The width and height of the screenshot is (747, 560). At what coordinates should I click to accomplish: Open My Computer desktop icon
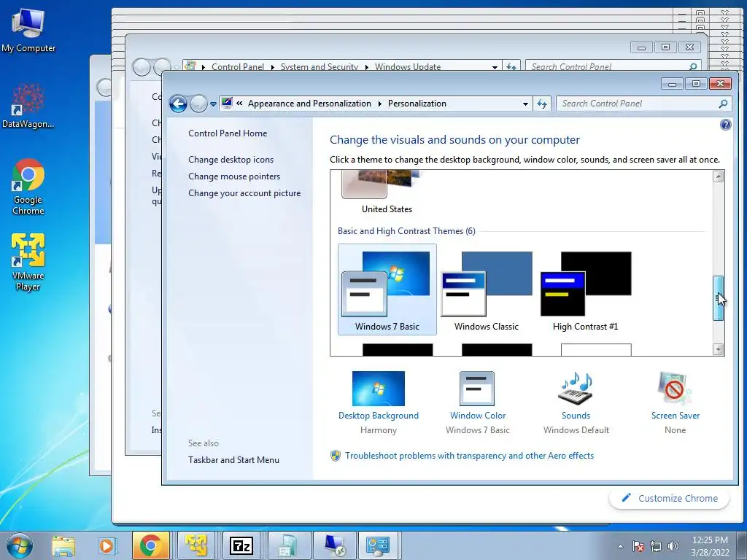click(28, 29)
